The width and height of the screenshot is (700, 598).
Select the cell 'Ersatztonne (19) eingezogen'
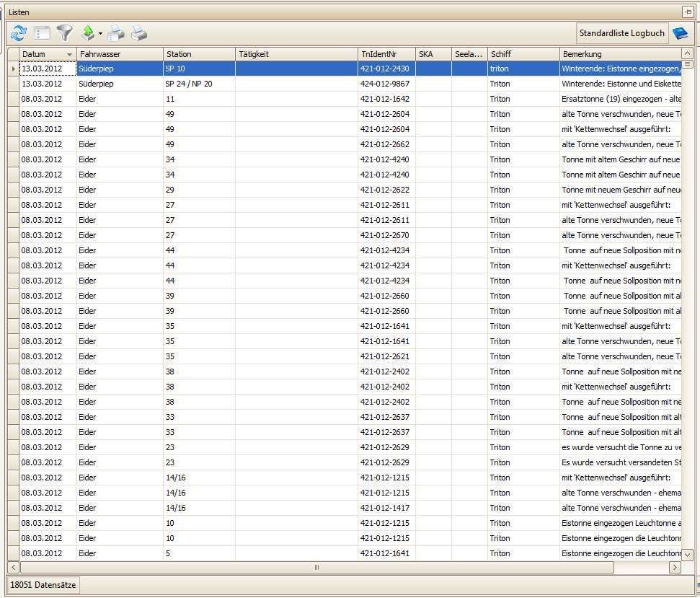coord(621,99)
